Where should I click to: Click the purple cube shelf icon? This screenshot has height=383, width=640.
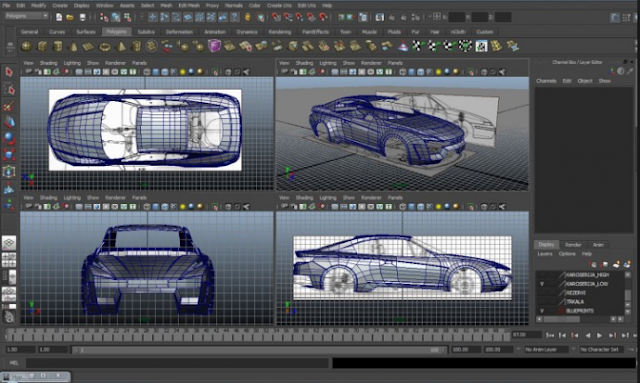click(214, 46)
